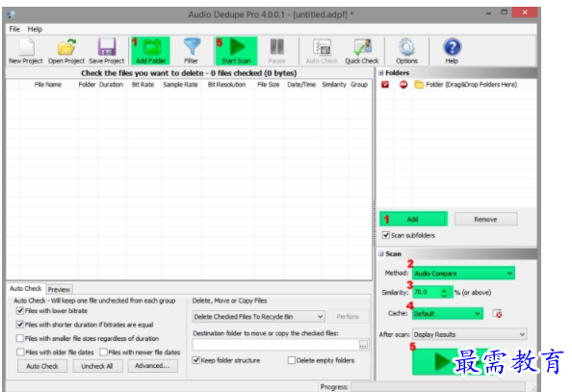Uncheck Files with lower bitrate
Screen dimensions: 572x392
pos(20,310)
